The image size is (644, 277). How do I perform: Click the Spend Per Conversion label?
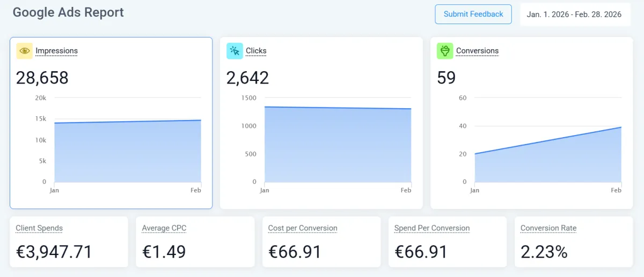pyautogui.click(x=432, y=228)
